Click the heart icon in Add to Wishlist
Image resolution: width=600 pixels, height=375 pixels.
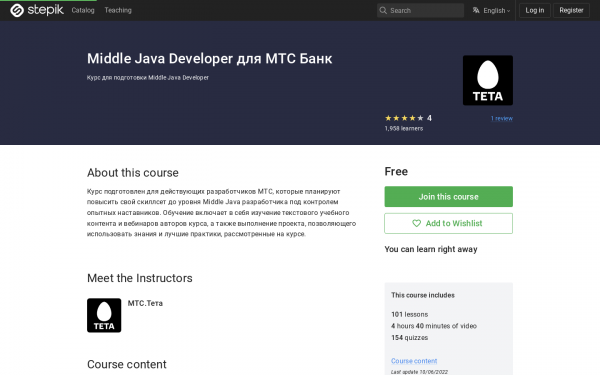pos(416,223)
